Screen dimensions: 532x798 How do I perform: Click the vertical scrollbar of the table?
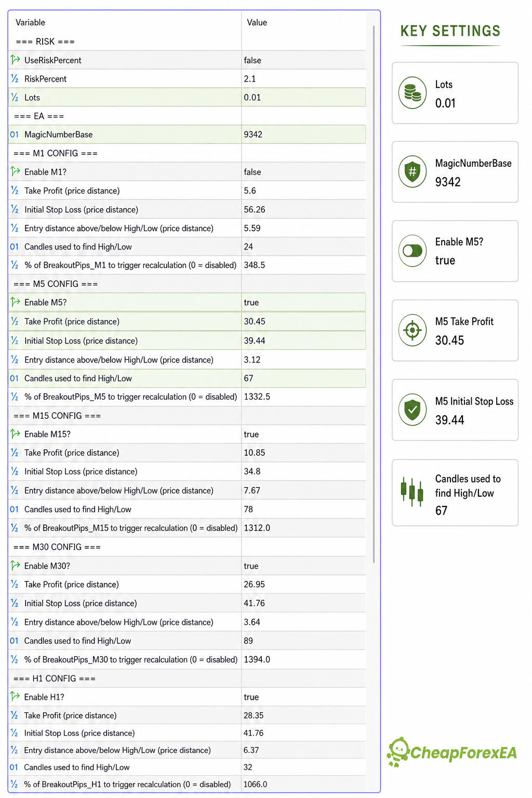coord(374,294)
